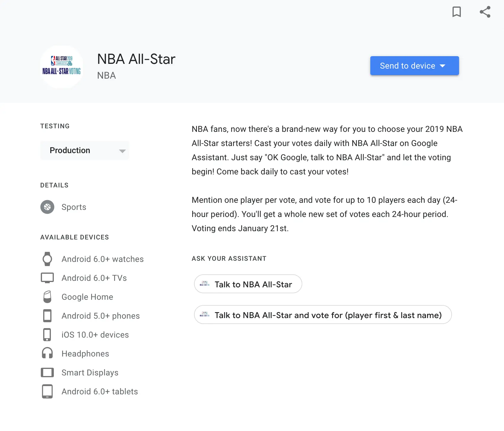504x431 pixels.
Task: Click the Sports category icon
Action: tap(47, 207)
